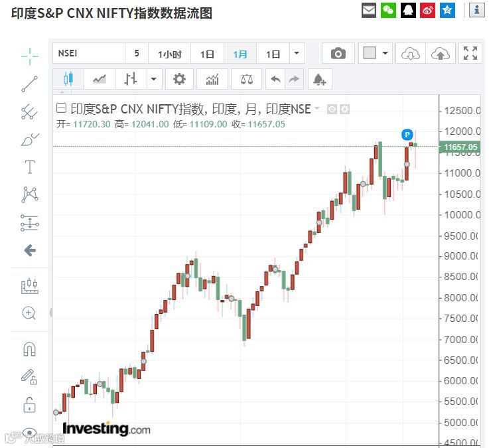Image resolution: width=489 pixels, height=448 pixels.
Task: Select the brush drawing tool
Action: point(30,139)
